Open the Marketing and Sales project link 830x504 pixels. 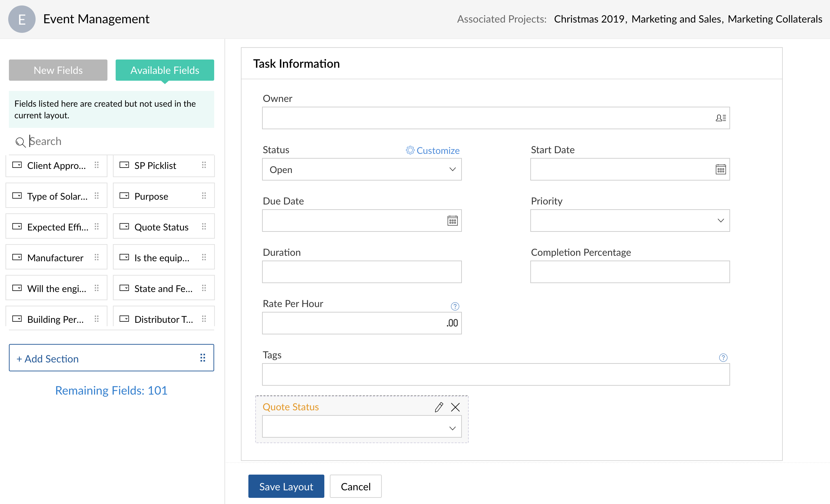(676, 19)
